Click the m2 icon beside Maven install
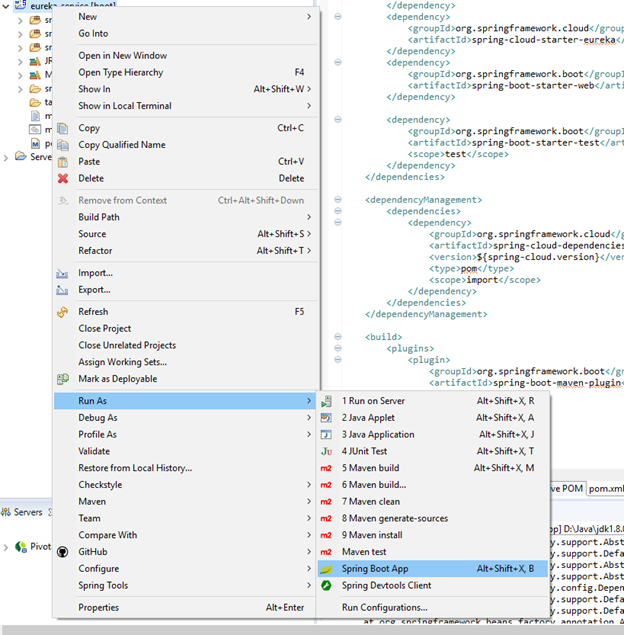Screen dimensions: 624x635 pos(326,535)
